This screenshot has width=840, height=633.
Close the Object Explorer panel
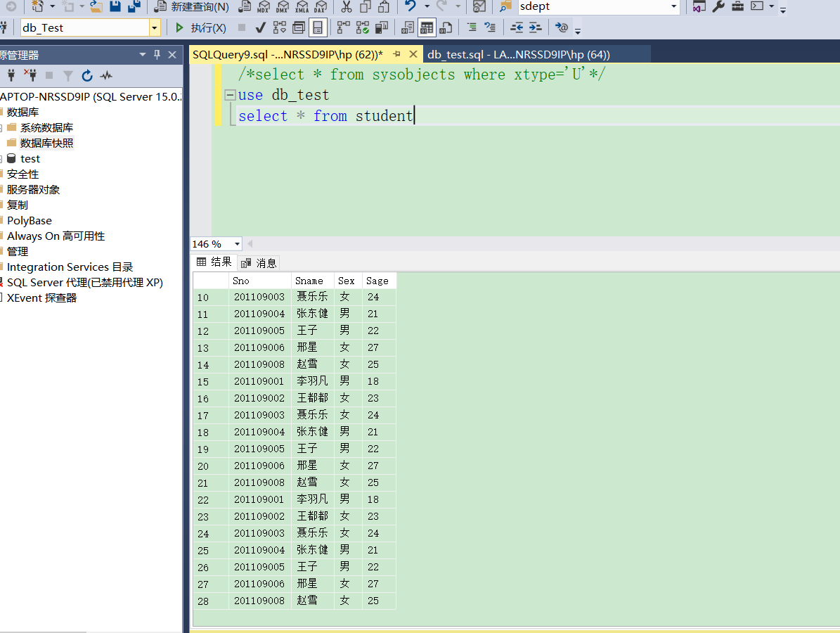172,55
